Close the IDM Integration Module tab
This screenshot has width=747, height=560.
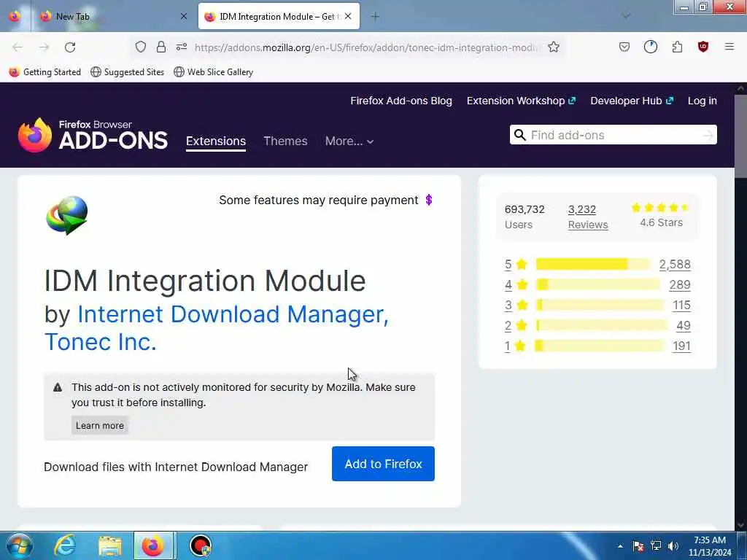[348, 16]
